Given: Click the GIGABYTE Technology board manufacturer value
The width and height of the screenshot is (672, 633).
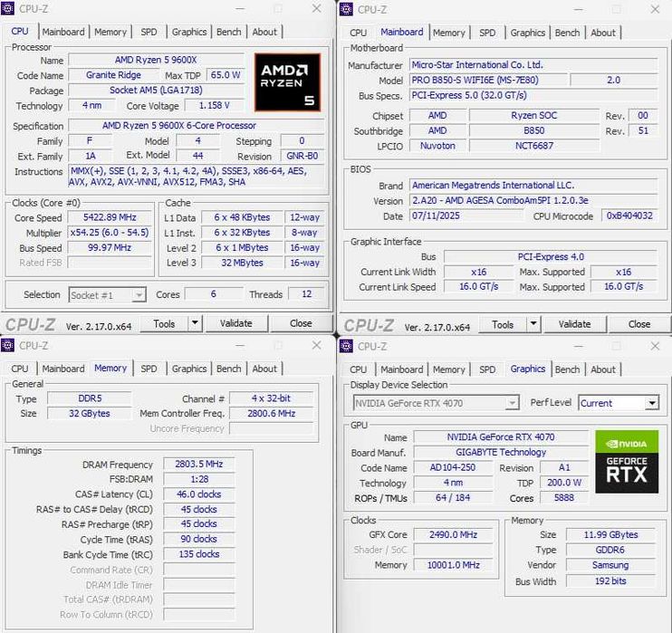Looking at the screenshot, I should [501, 452].
